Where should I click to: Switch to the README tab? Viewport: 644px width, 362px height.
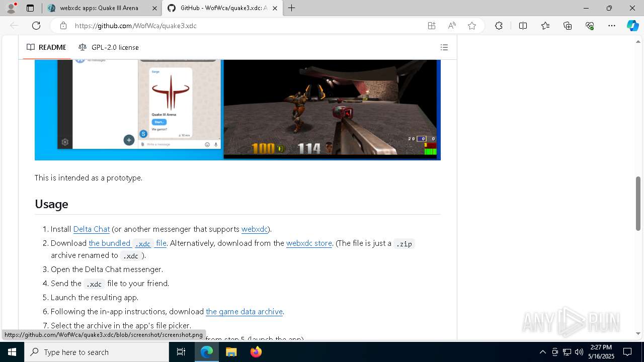tap(46, 47)
